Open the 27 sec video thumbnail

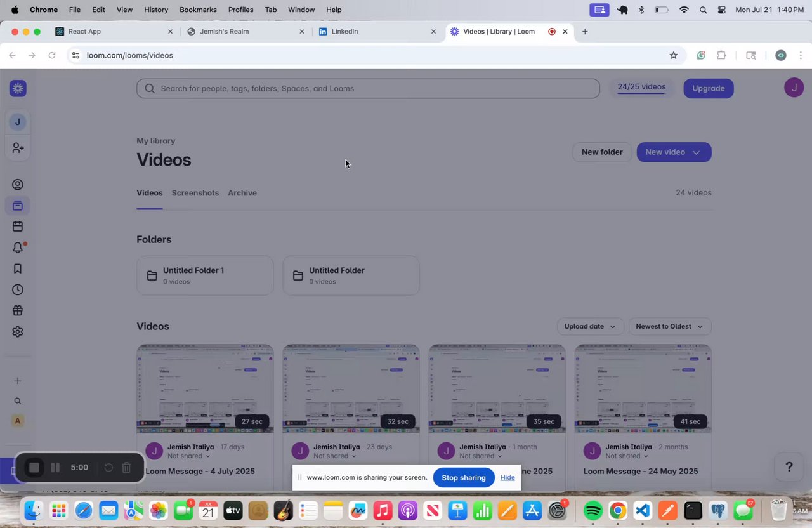click(205, 389)
